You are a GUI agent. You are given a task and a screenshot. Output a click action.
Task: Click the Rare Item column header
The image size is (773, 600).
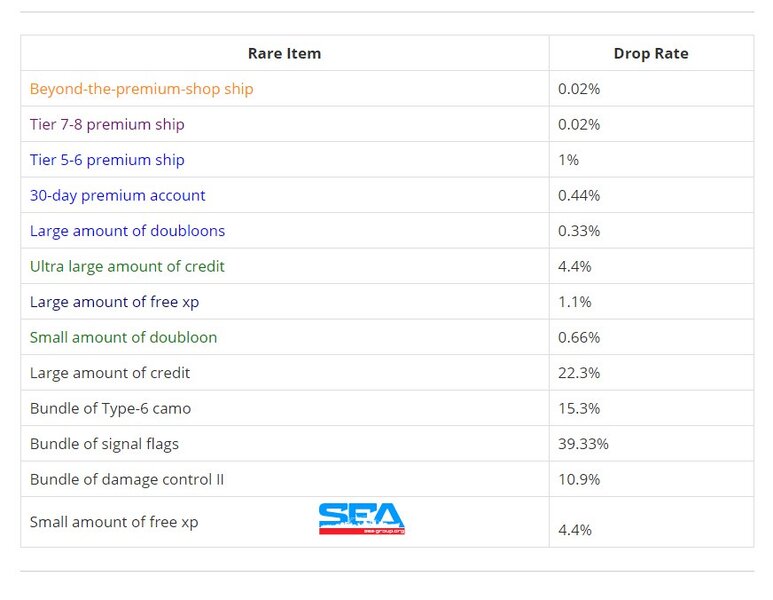(284, 54)
